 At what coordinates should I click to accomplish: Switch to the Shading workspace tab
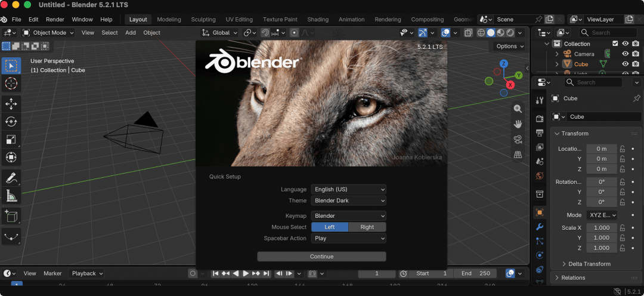coord(318,19)
